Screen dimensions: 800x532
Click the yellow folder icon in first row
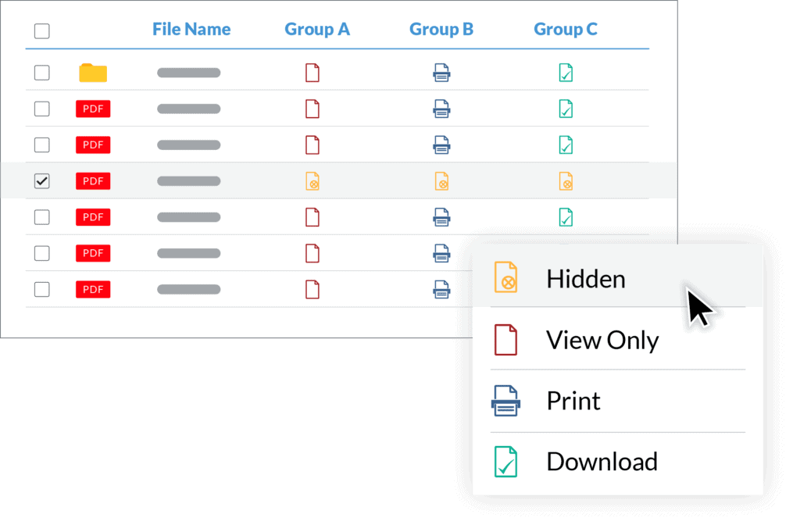point(93,73)
